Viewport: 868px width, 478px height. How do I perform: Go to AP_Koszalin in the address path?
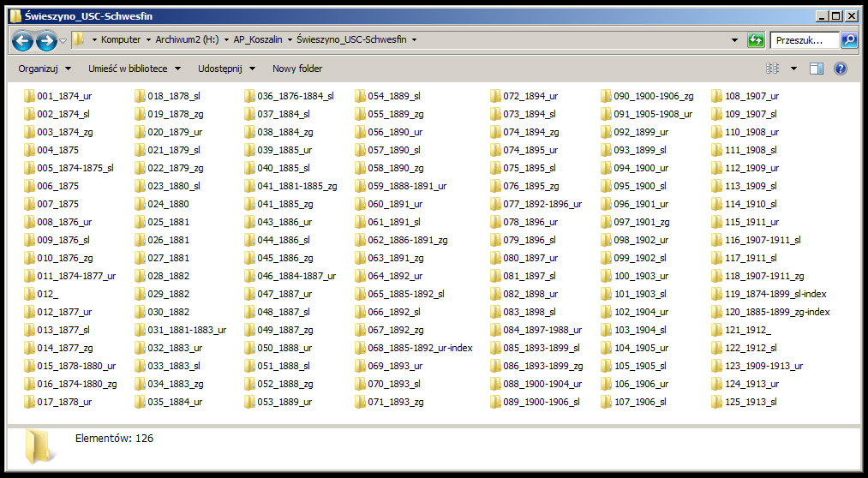pos(257,40)
